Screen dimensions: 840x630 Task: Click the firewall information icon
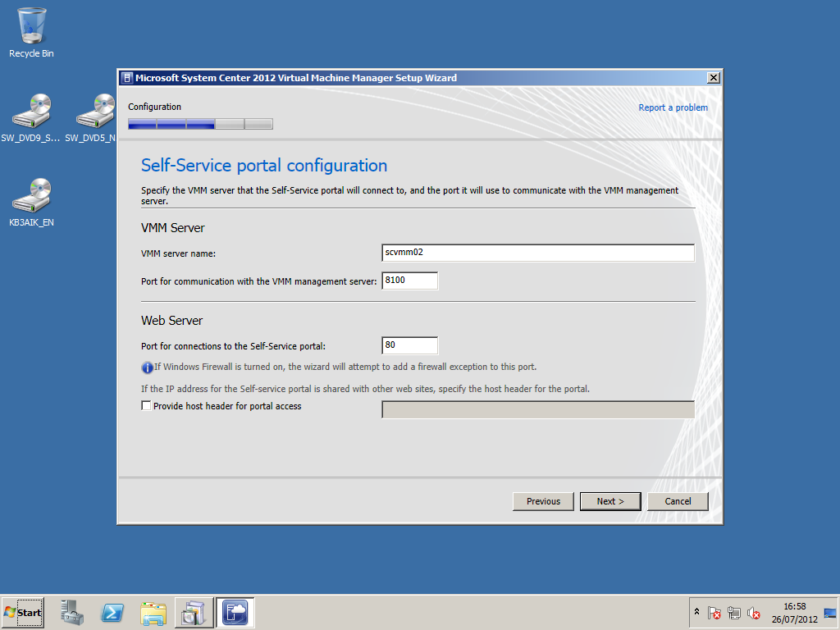coord(147,367)
